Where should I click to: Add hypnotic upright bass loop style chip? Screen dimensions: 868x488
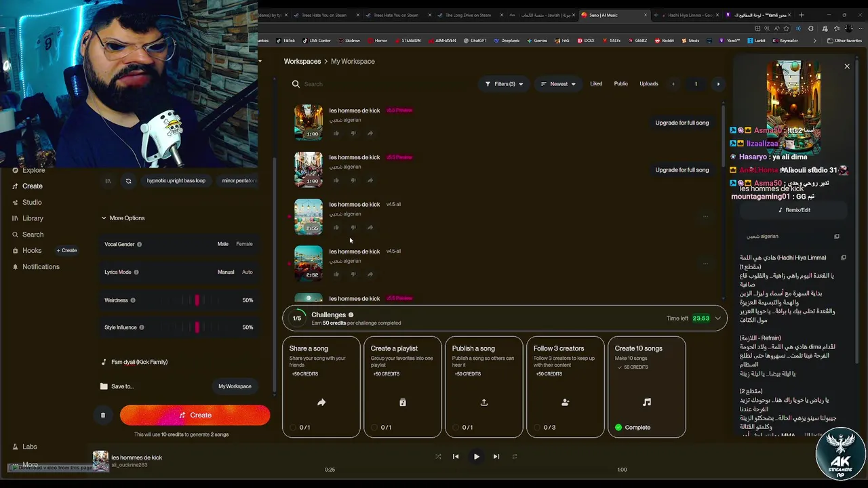[x=176, y=181]
